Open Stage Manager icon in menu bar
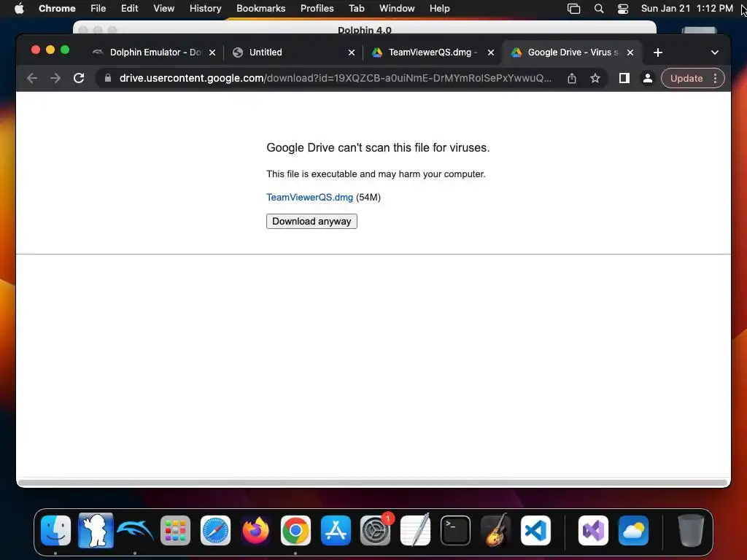The height and width of the screenshot is (560, 747). (x=573, y=9)
